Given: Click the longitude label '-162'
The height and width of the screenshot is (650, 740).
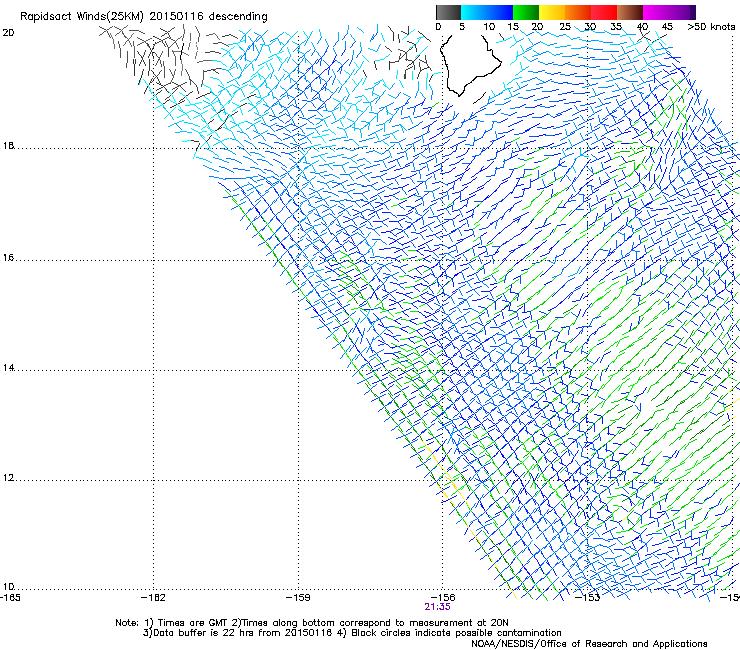Looking at the screenshot, I should click(x=153, y=598).
